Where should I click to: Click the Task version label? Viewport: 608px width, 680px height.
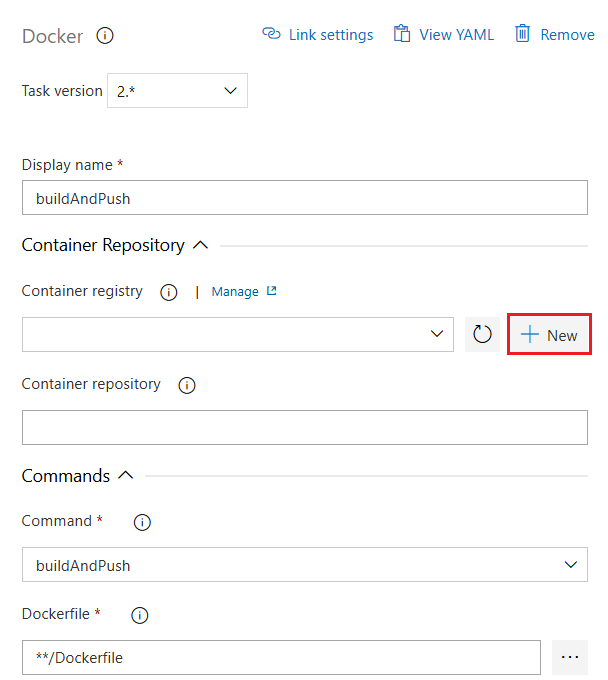coord(62,91)
